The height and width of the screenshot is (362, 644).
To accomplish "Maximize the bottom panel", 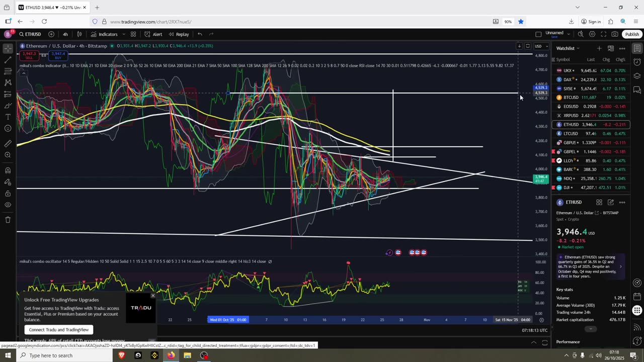I will click(545, 343).
